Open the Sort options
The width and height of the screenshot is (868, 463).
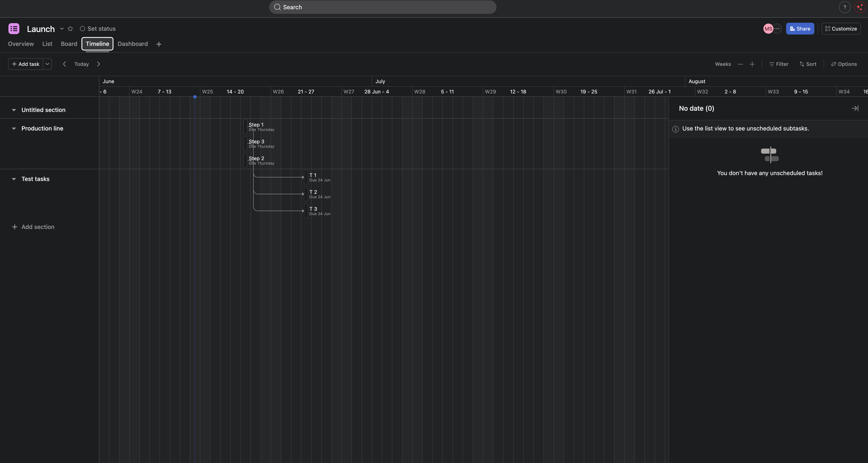pyautogui.click(x=808, y=64)
